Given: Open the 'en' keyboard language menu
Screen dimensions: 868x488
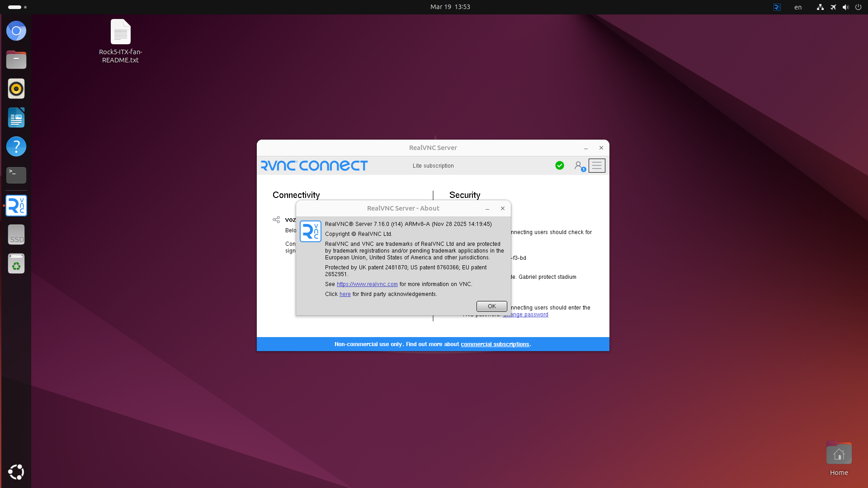Looking at the screenshot, I should (798, 7).
